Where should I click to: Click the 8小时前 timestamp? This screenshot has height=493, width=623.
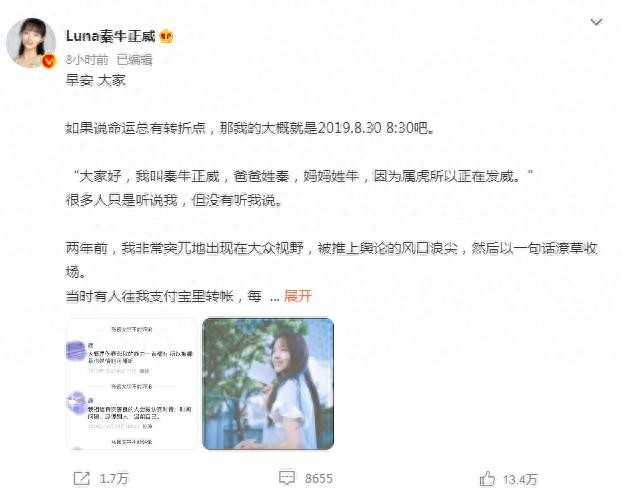tap(87, 60)
